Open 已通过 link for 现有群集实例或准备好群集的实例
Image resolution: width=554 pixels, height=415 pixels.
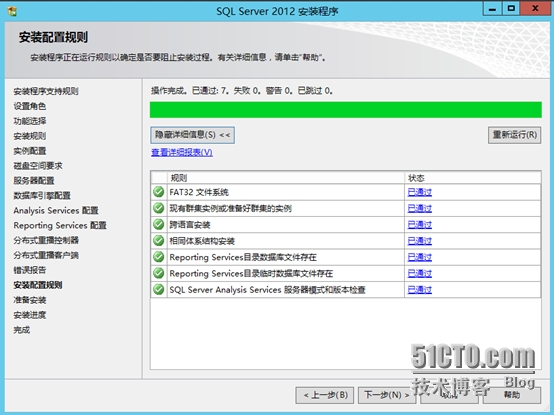[x=420, y=208]
